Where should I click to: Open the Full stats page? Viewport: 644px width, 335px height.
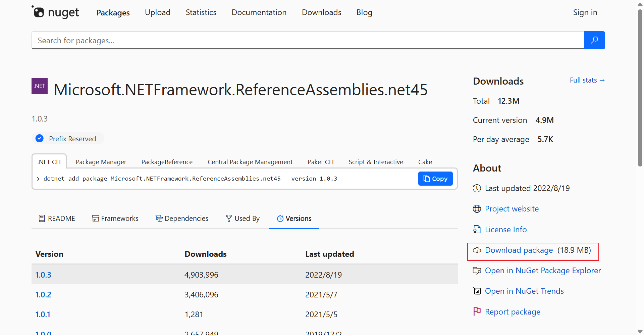(x=587, y=80)
